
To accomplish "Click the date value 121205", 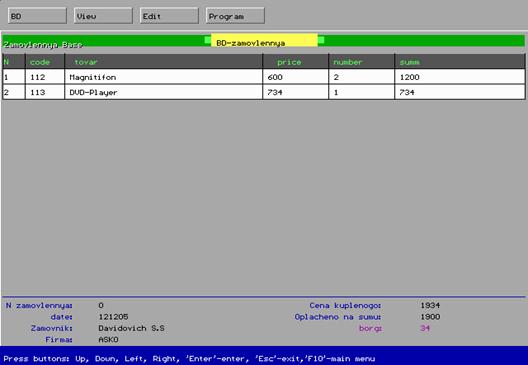I will (113, 317).
